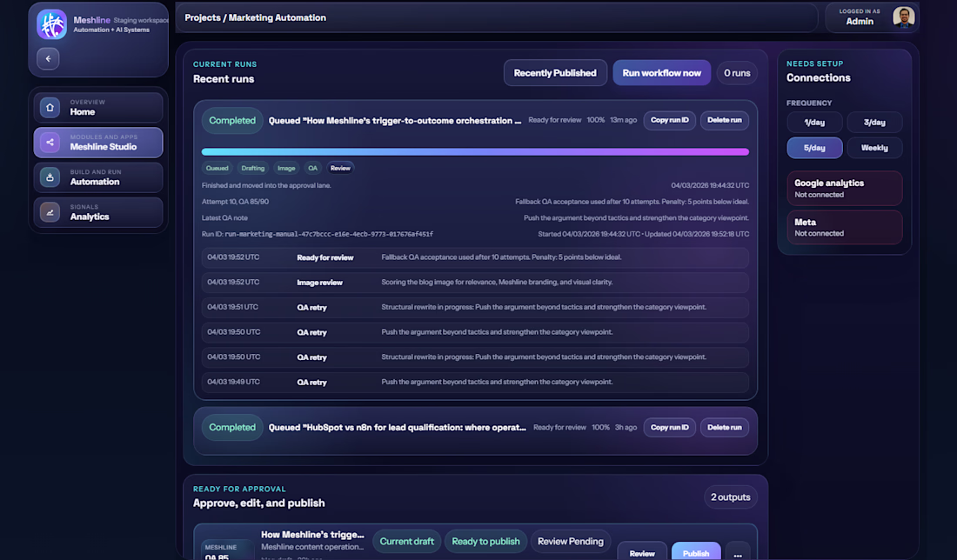Click Projects / Marketing Automation breadcrumb
The width and height of the screenshot is (957, 560).
click(255, 17)
